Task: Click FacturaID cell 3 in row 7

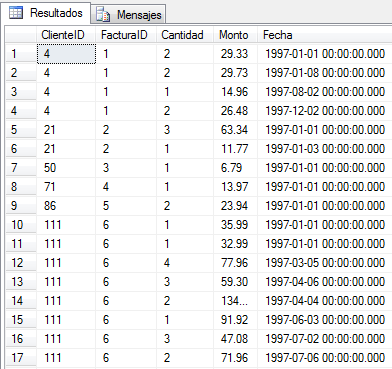Action: 126,168
